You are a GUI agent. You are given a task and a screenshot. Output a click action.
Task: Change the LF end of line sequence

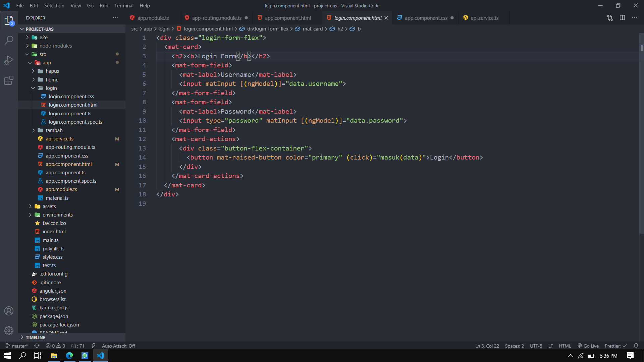[550, 346]
